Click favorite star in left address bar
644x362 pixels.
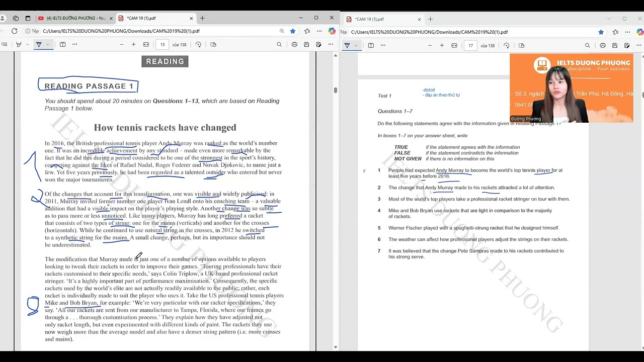pos(293,31)
